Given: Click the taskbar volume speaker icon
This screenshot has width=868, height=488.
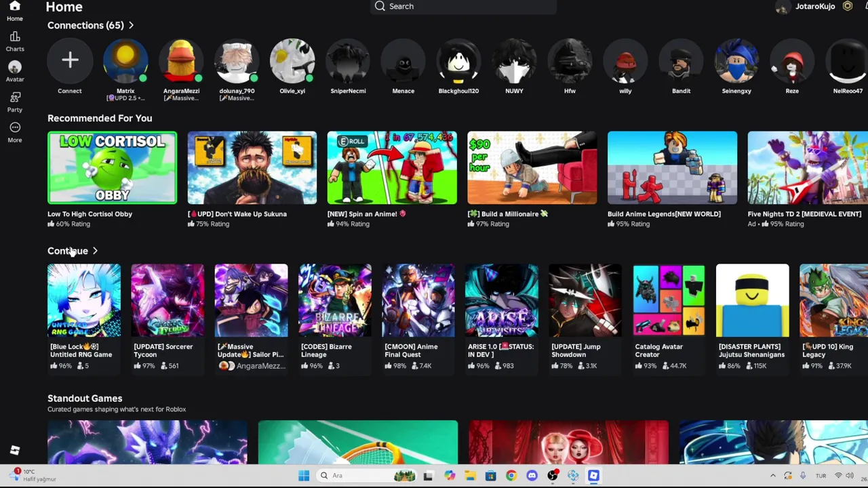Looking at the screenshot, I should (850, 476).
